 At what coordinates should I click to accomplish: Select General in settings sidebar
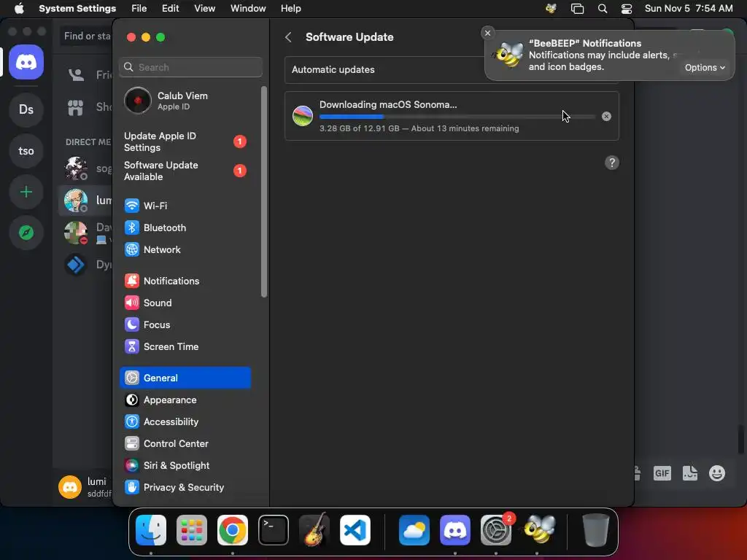(x=185, y=378)
